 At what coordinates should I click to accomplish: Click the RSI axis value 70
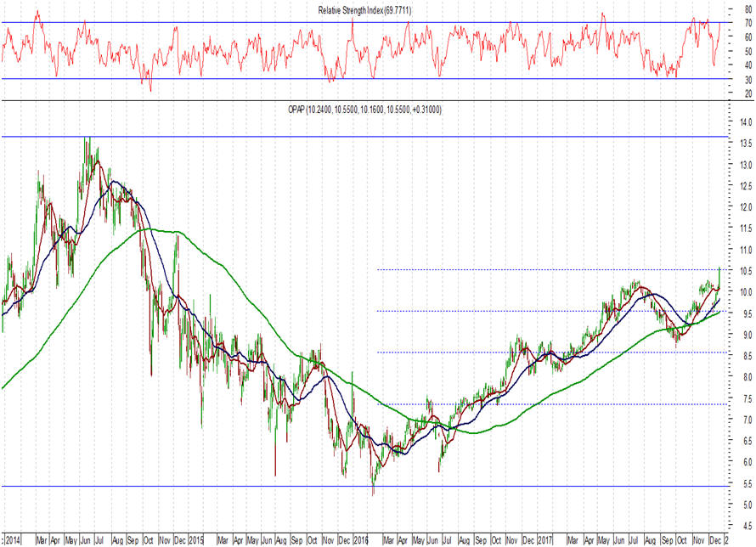[748, 23]
